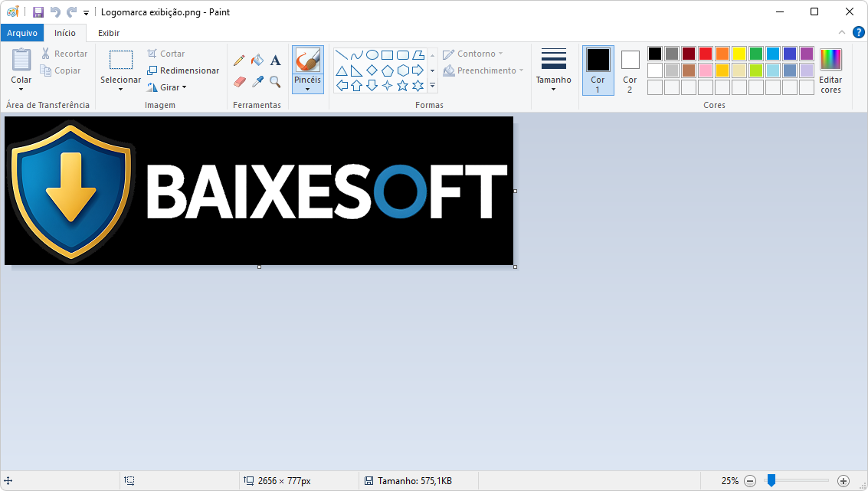Collapse the ribbon with the chevron
This screenshot has width=868, height=491.
coord(842,32)
